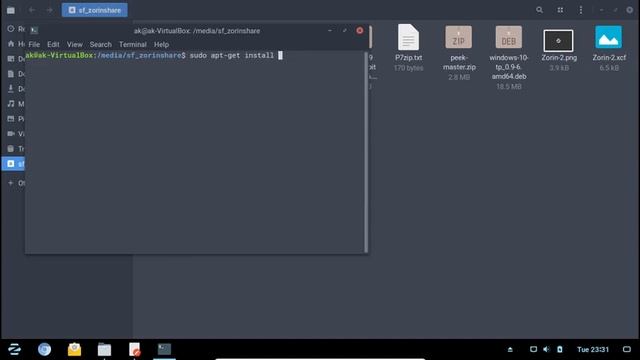Open the Zorin start menu
Viewport: 640px width, 360px height.
[x=14, y=349]
